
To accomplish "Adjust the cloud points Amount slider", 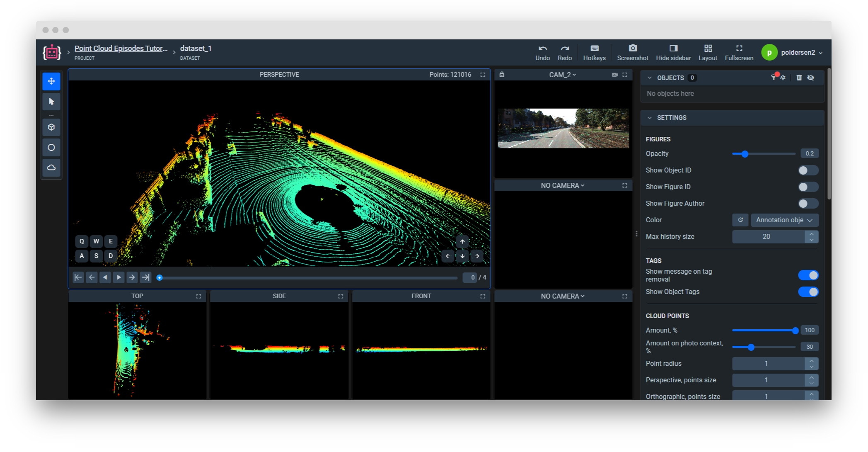I will coord(764,330).
